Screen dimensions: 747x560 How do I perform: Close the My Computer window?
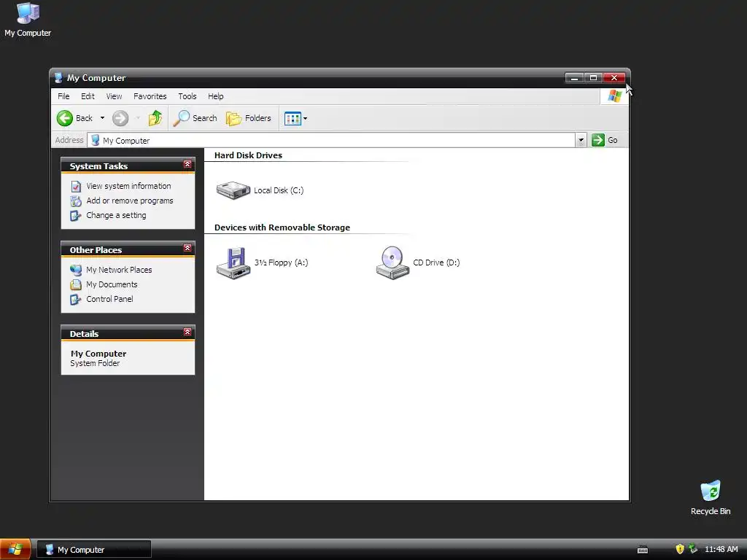point(614,77)
